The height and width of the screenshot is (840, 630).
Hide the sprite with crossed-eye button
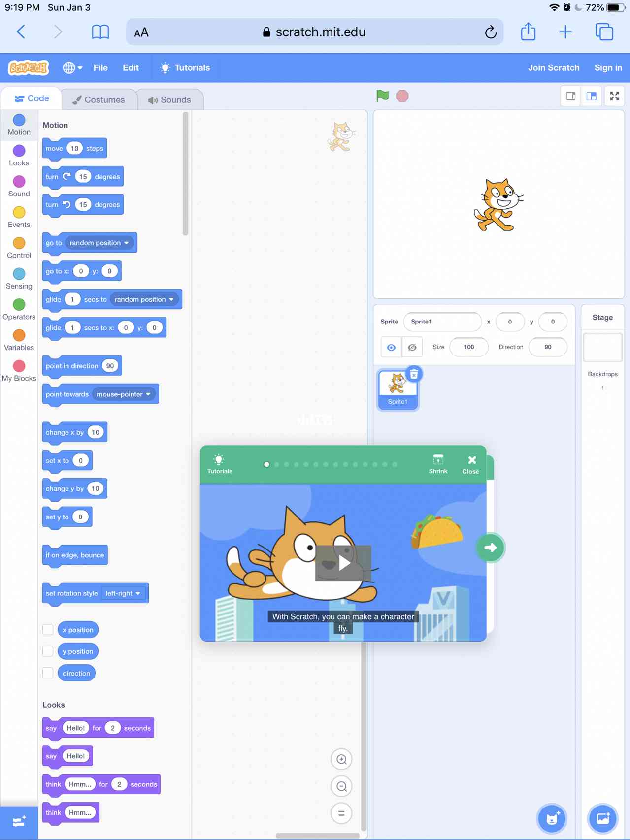[x=412, y=347]
